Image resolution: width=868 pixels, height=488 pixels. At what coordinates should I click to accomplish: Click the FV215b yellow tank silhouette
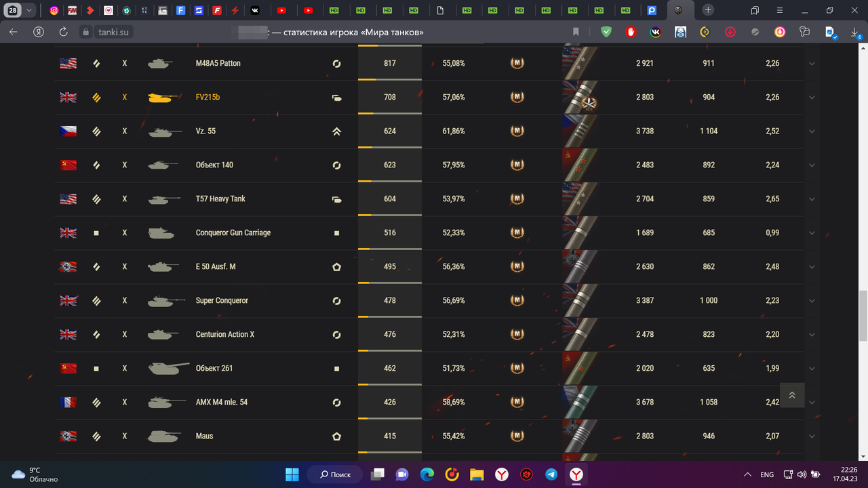[163, 98]
